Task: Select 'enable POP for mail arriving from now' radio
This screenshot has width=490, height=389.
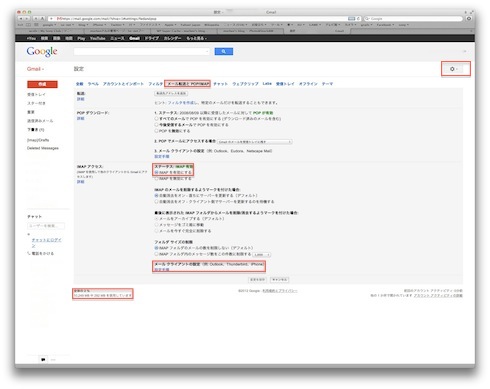Action: [156, 125]
